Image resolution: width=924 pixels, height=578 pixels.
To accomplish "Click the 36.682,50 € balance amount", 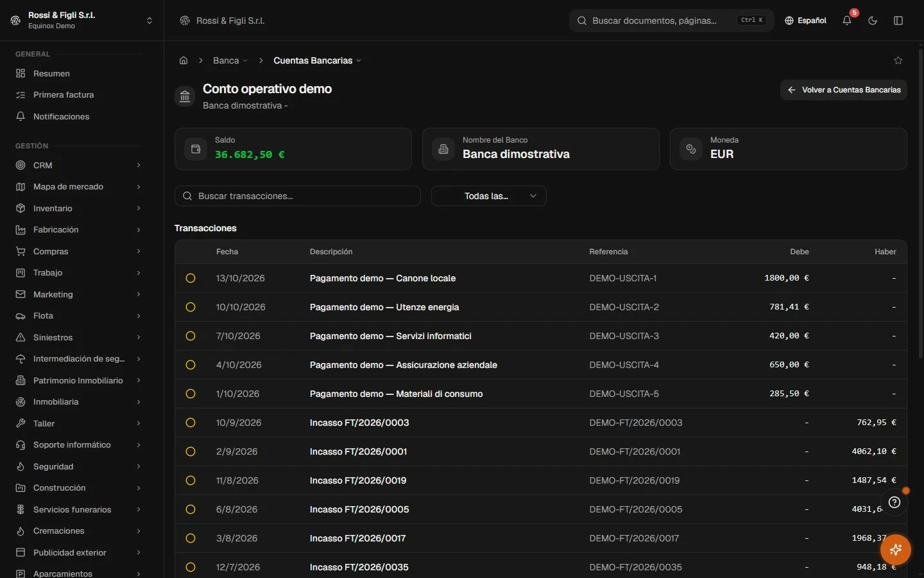I will (x=250, y=154).
